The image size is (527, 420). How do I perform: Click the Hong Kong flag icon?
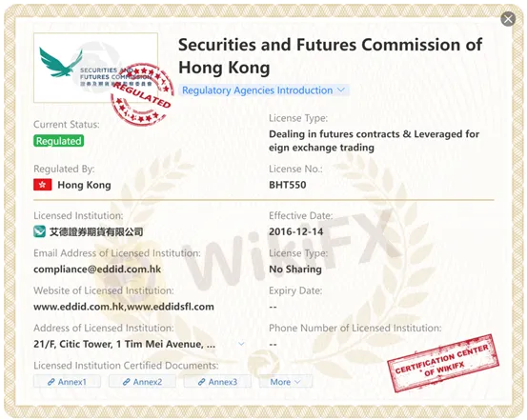[43, 185]
